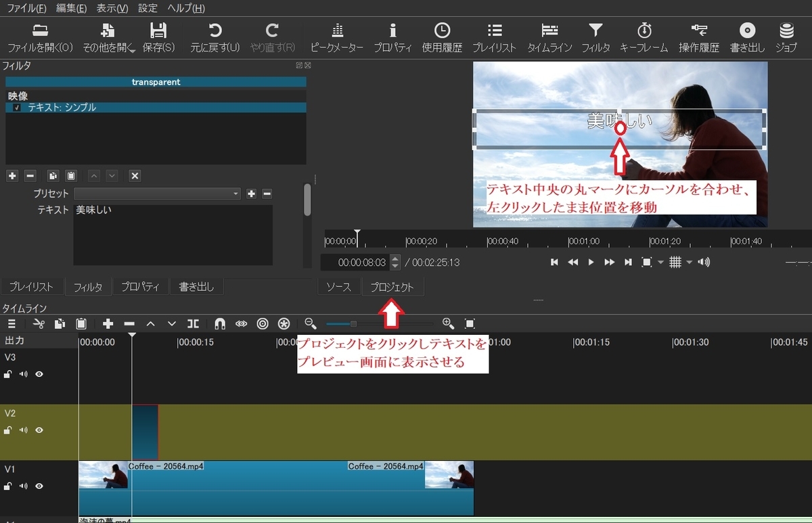Redo with やり直す toolbar button
The image size is (812, 523).
(273, 38)
